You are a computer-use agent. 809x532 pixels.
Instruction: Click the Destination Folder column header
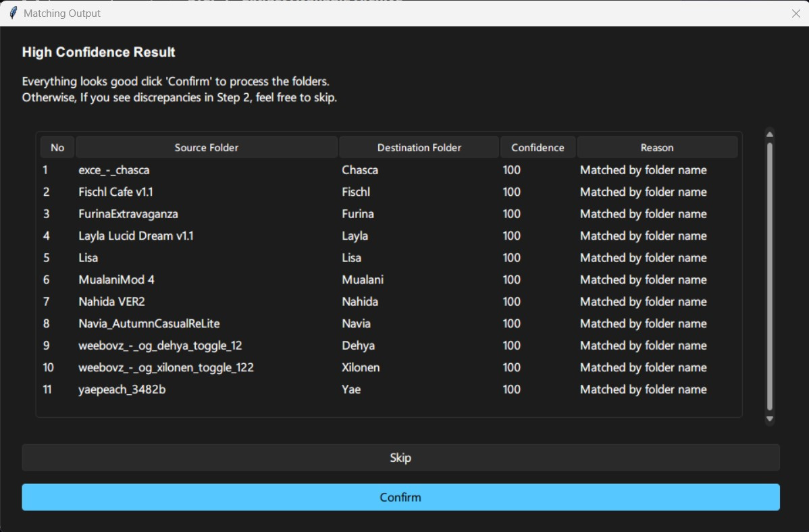tap(419, 147)
